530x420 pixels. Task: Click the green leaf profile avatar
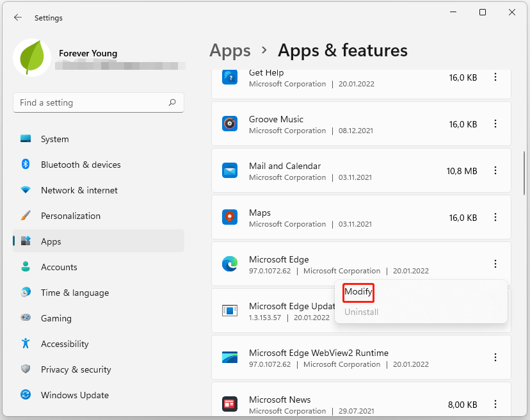[x=32, y=58]
